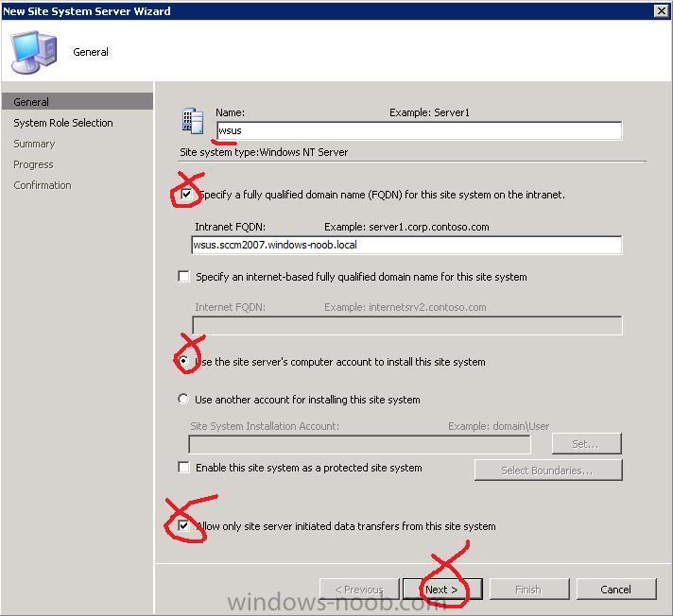Close the New Site System Server Wizard
Image resolution: width=673 pixels, height=616 pixels.
click(x=662, y=11)
